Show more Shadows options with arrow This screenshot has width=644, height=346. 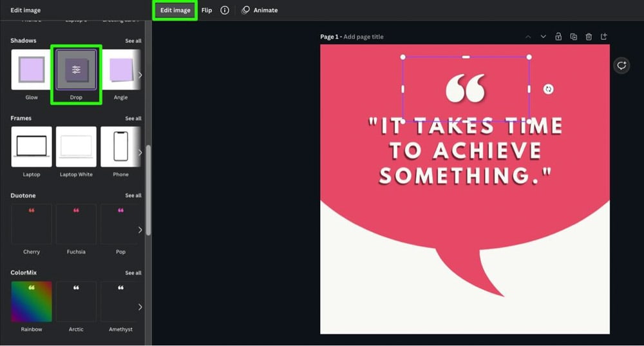click(x=140, y=75)
